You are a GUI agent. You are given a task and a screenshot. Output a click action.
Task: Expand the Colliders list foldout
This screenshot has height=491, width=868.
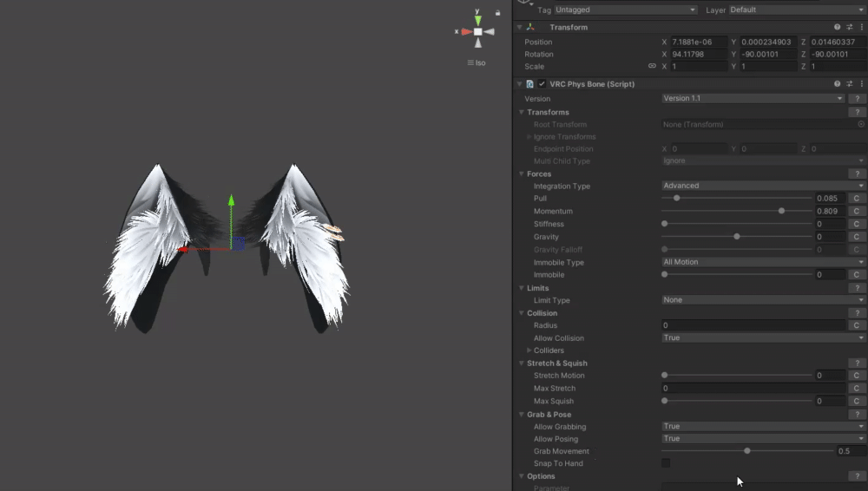(529, 350)
